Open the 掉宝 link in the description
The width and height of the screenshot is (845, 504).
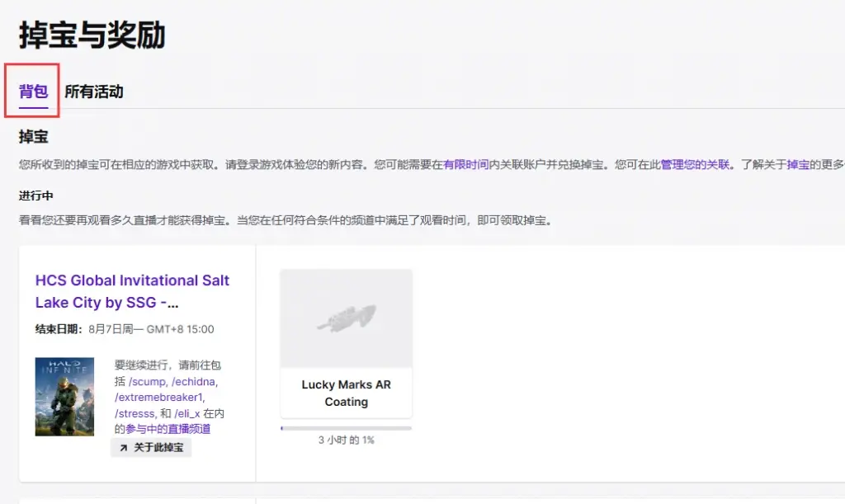797,164
